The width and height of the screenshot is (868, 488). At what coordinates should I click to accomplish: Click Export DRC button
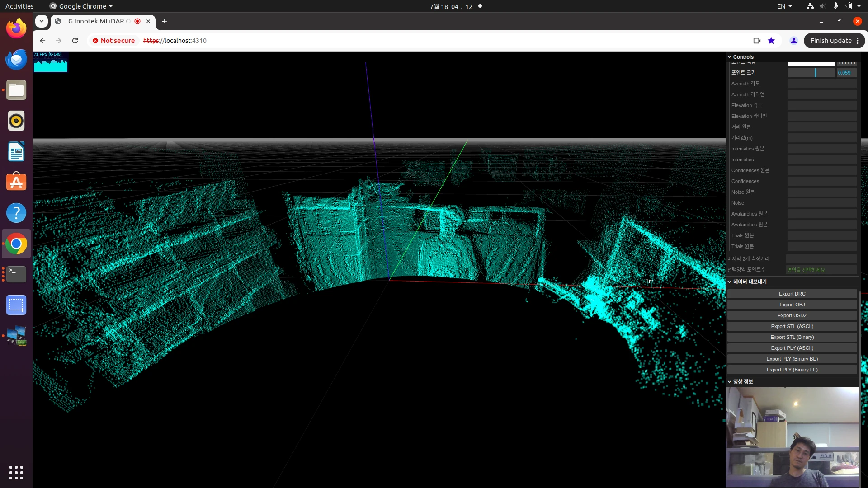(792, 294)
